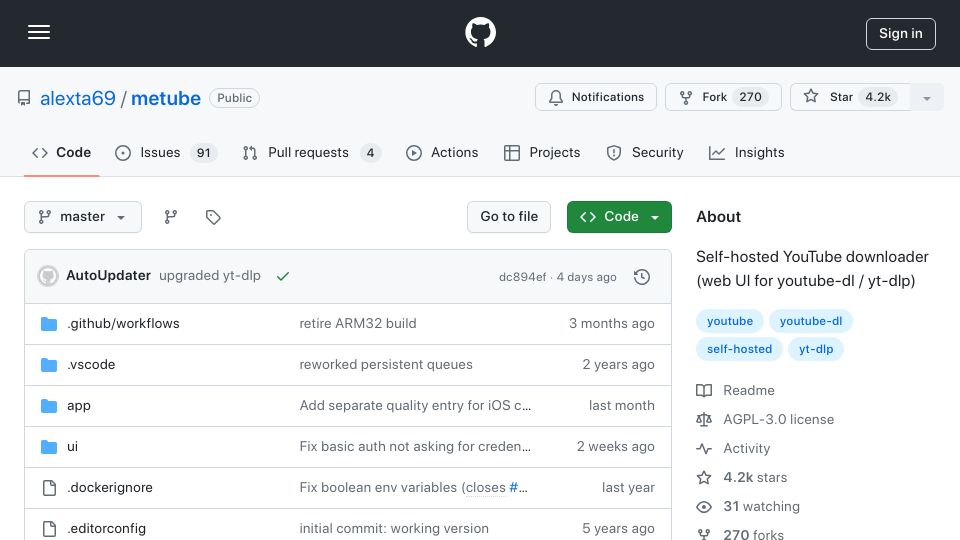Screen dimensions: 960x540
Task: Select the yt-dlp topic tag
Action: click(816, 349)
